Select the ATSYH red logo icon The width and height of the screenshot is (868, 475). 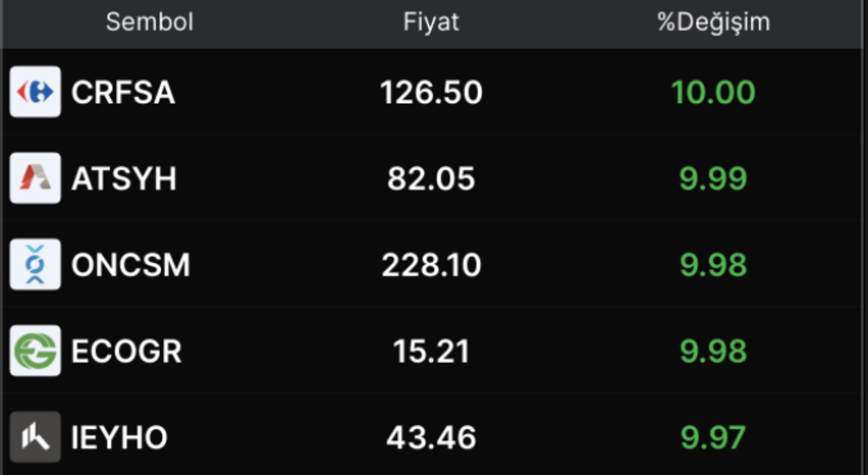(35, 178)
